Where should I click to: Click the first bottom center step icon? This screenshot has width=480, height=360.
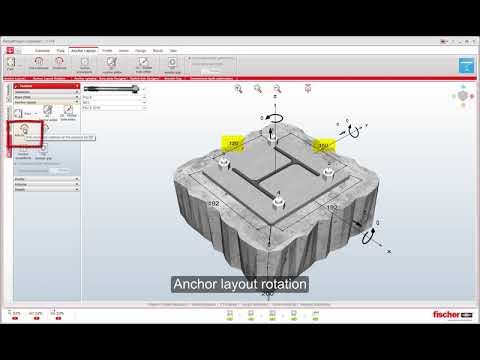tap(230, 315)
